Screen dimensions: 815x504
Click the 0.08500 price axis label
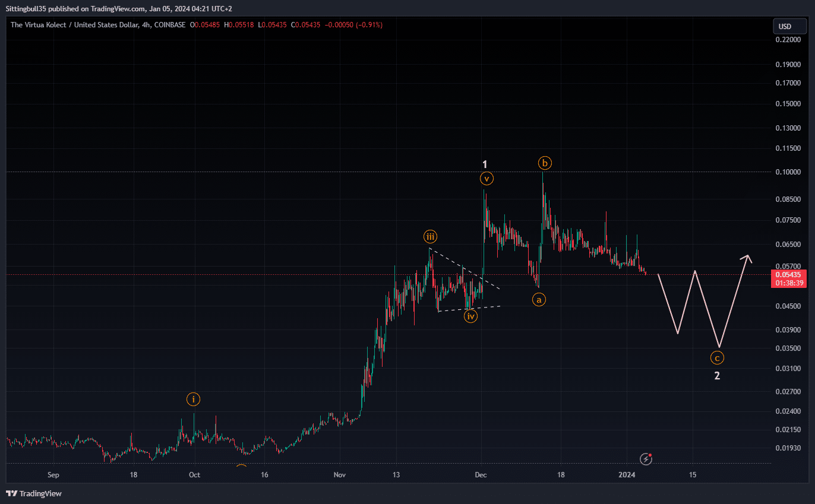point(788,199)
